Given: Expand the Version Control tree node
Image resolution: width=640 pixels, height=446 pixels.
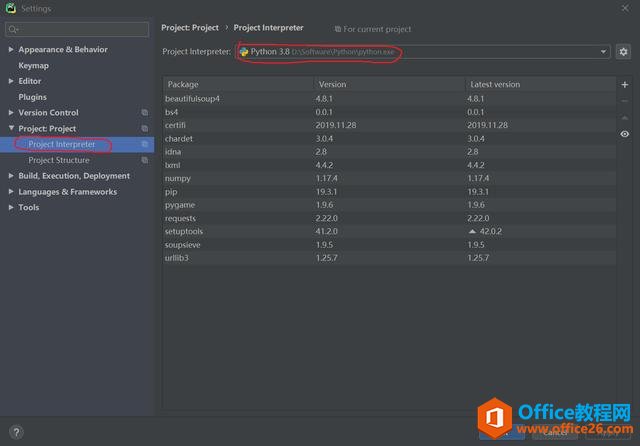Looking at the screenshot, I should tap(11, 112).
